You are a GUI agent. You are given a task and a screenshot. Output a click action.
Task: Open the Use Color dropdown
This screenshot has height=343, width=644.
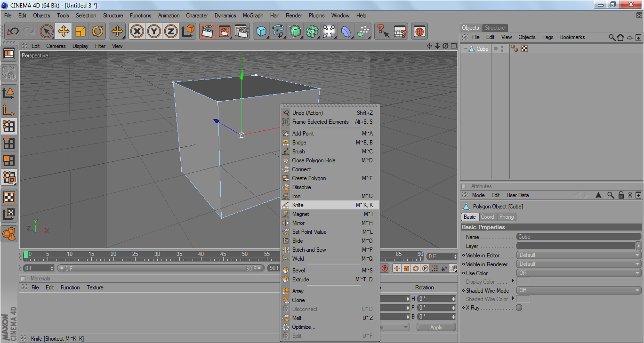point(579,273)
